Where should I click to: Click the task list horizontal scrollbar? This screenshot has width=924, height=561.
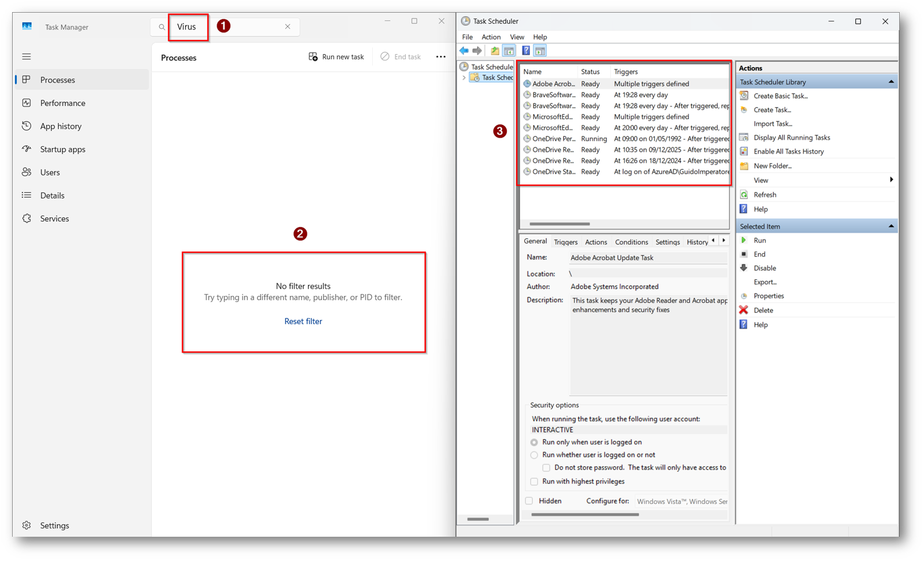coord(560,224)
